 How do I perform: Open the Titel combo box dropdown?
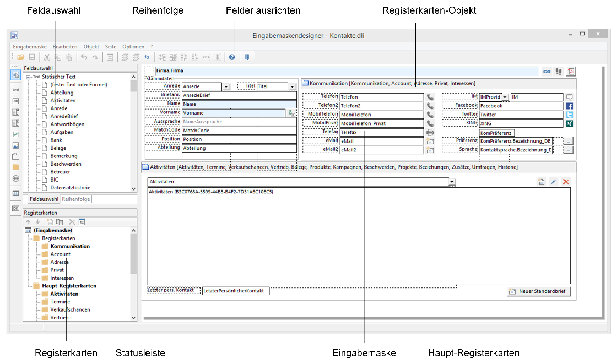pos(292,86)
